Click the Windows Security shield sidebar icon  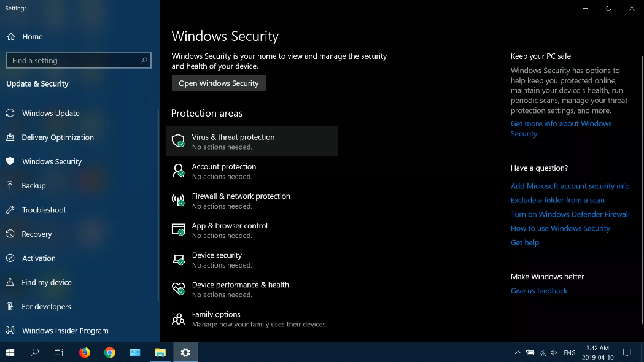(x=10, y=161)
